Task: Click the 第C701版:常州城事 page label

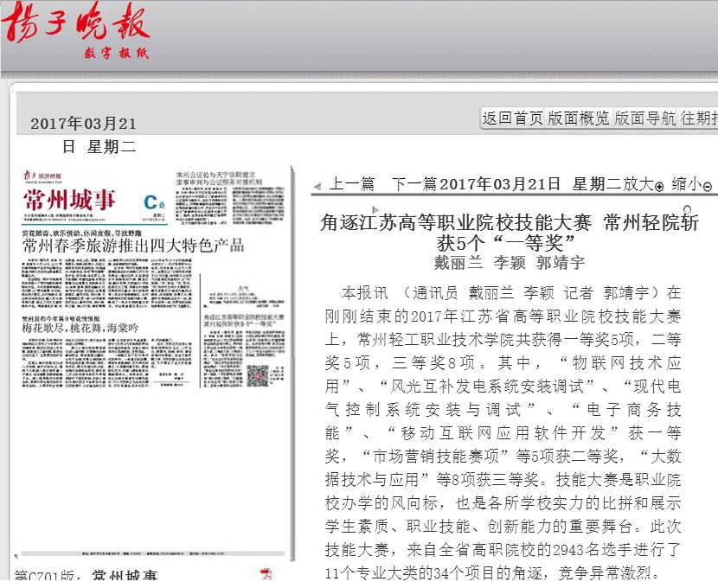Action: [87, 577]
